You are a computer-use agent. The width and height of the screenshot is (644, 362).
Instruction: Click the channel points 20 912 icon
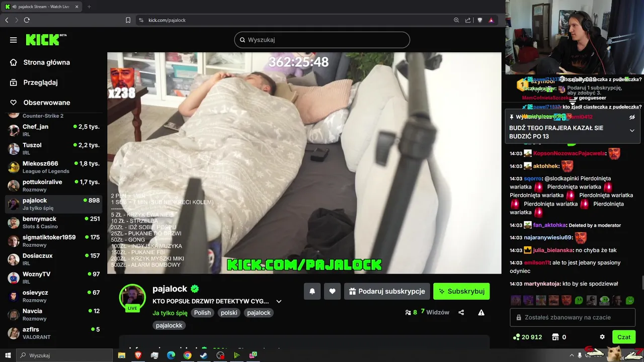click(516, 337)
